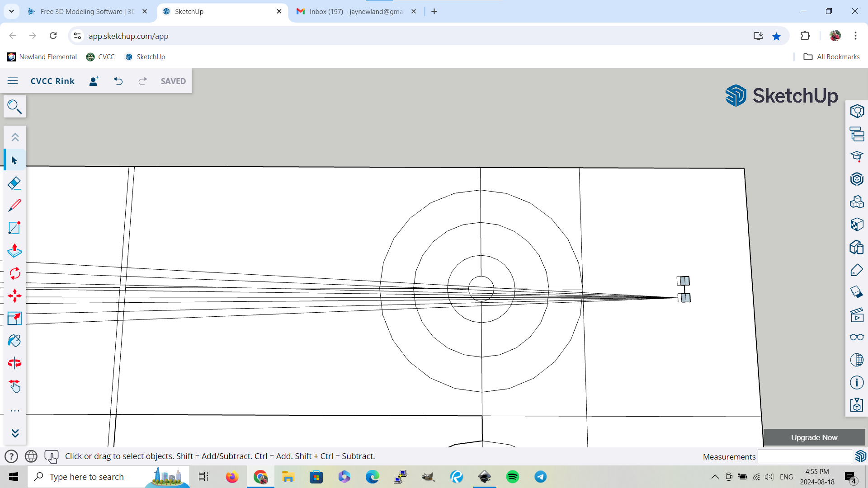Open the Search SketchUp magnifier
868x488 pixels.
[14, 107]
